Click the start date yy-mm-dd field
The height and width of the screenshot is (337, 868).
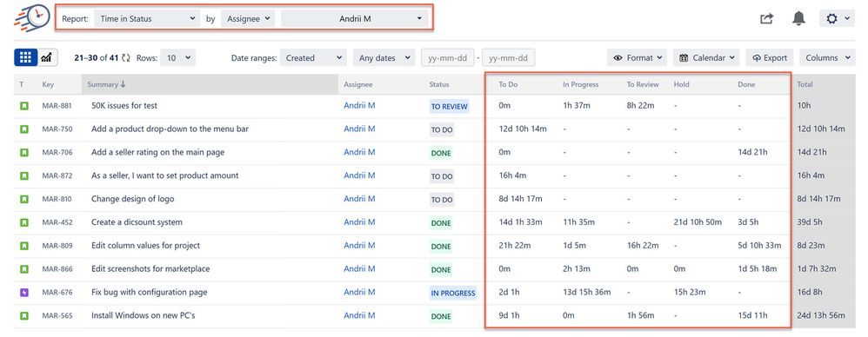coord(447,57)
